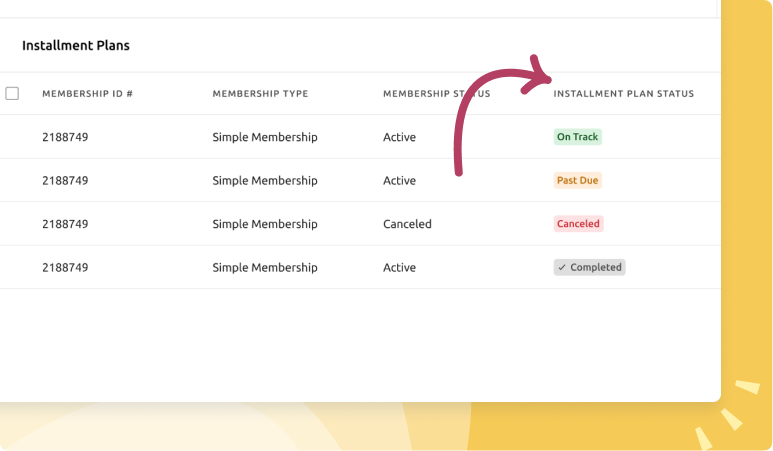The height and width of the screenshot is (451, 773).
Task: Select membership ID 2188749 in first row
Action: point(65,137)
